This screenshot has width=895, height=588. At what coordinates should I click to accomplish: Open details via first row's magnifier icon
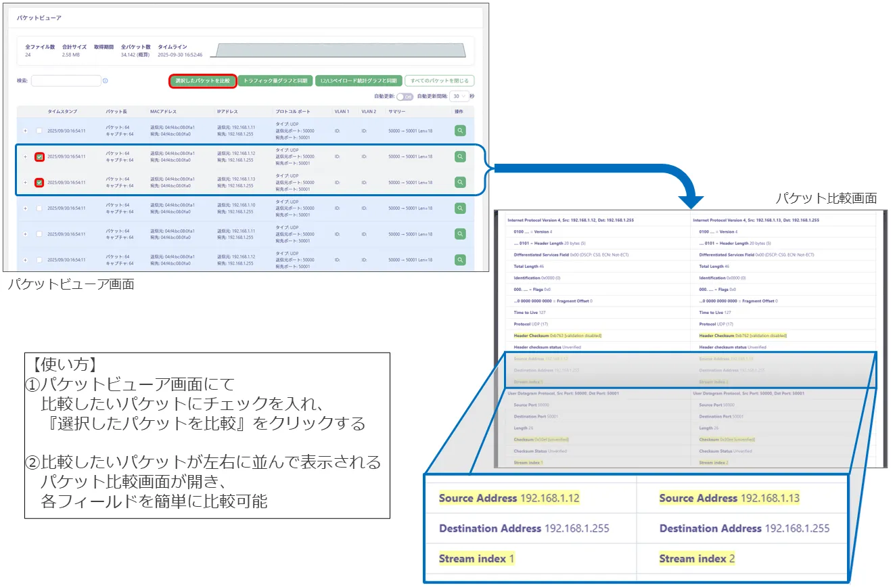tap(460, 131)
